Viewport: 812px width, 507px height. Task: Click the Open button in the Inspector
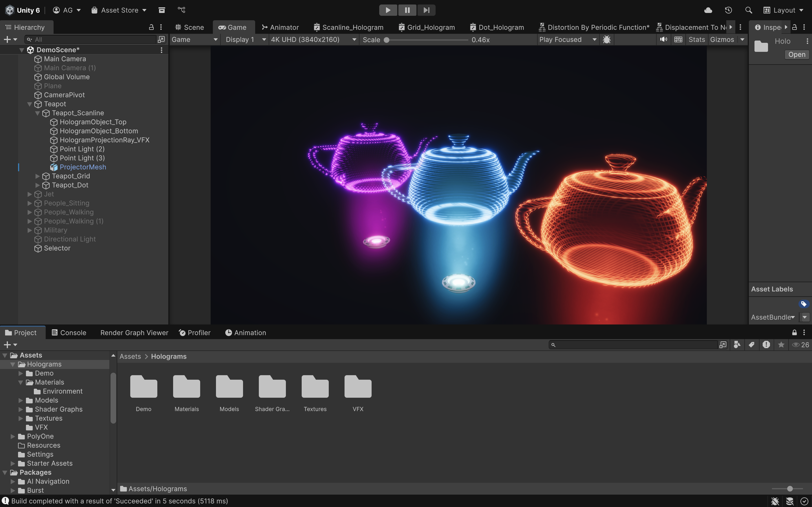click(x=797, y=54)
